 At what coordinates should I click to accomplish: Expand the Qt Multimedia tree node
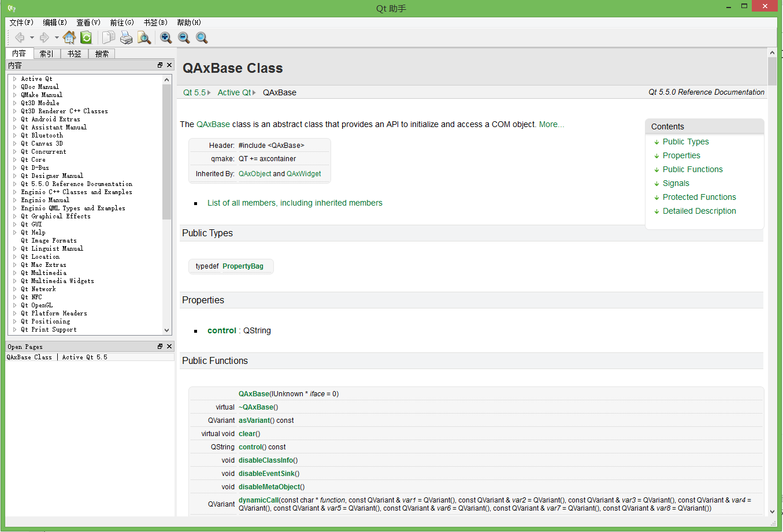tap(14, 273)
